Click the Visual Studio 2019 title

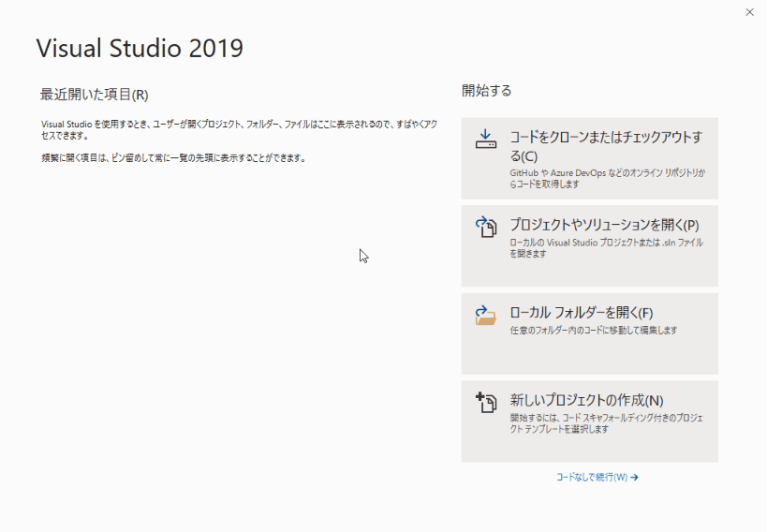point(140,49)
